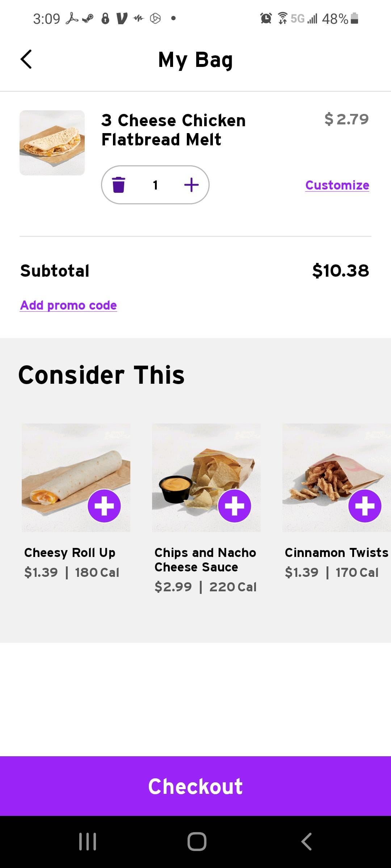The width and height of the screenshot is (391, 868).
Task: Add Cheesy Roll Up to bag
Action: pyautogui.click(x=104, y=506)
